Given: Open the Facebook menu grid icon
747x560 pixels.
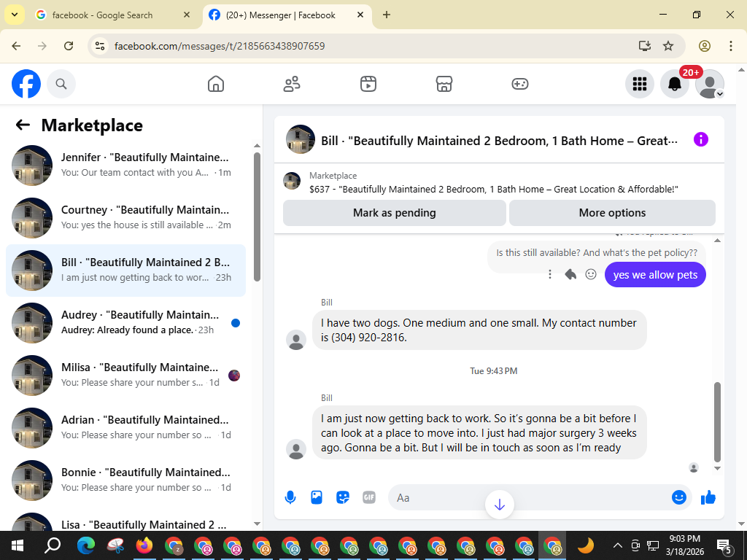Looking at the screenshot, I should tap(639, 85).
